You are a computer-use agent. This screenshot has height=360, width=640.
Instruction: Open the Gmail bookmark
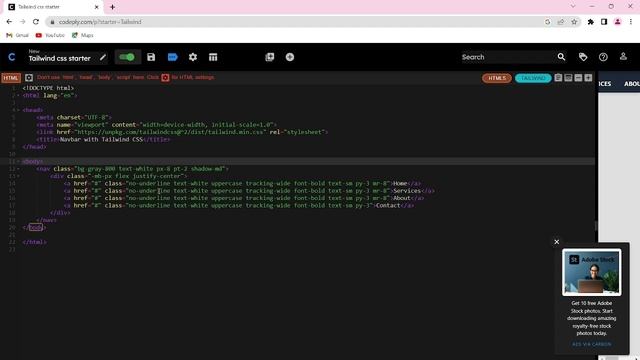pyautogui.click(x=18, y=36)
